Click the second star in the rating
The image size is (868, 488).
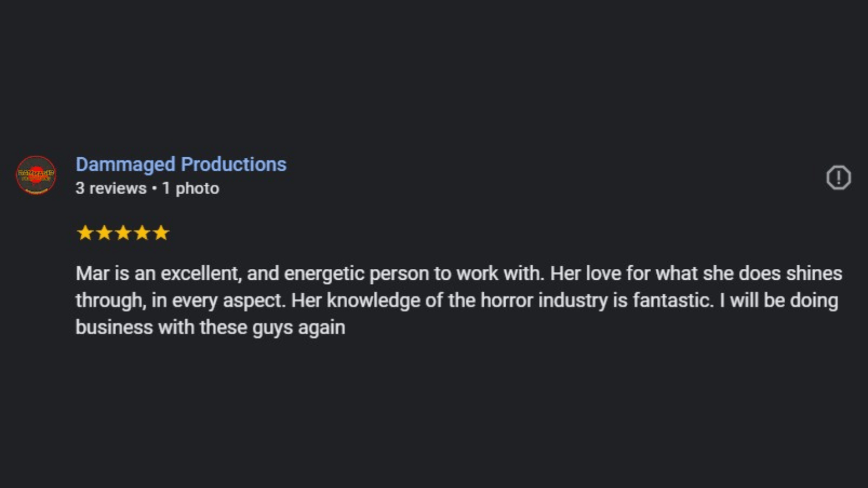tap(104, 233)
